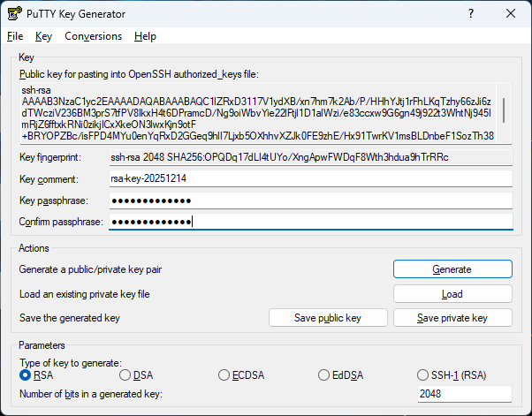Viewport: 532px width, 416px height.
Task: Select the DSA key type
Action: click(125, 375)
